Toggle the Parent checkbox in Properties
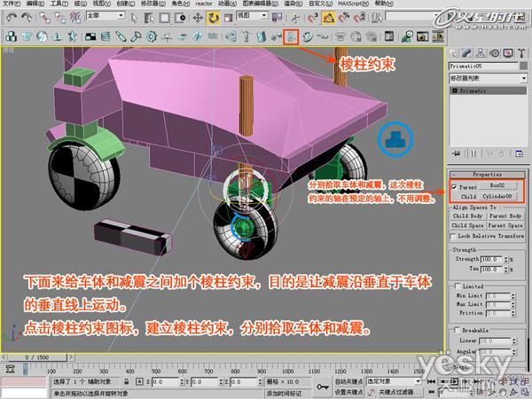Viewport: 532px width, 399px height. pos(454,187)
